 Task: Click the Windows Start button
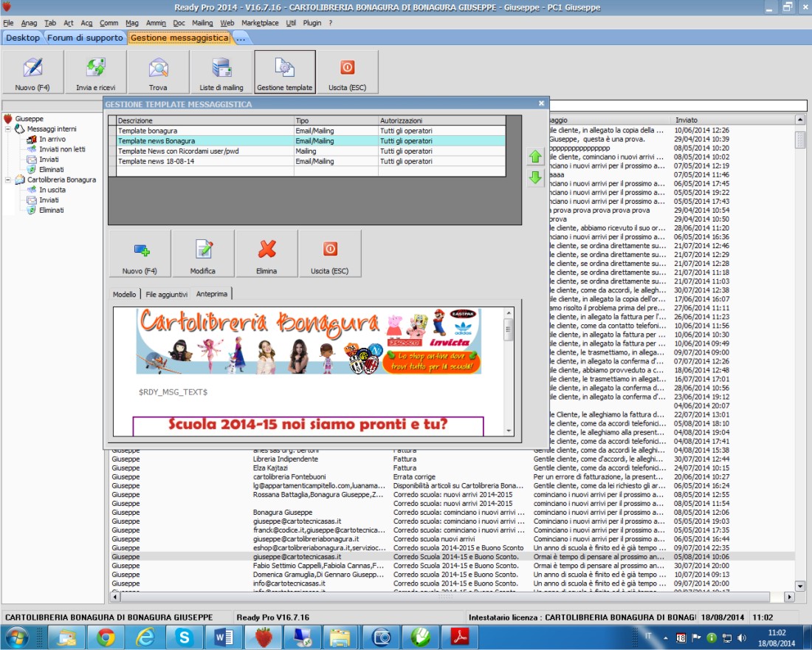[x=16, y=637]
